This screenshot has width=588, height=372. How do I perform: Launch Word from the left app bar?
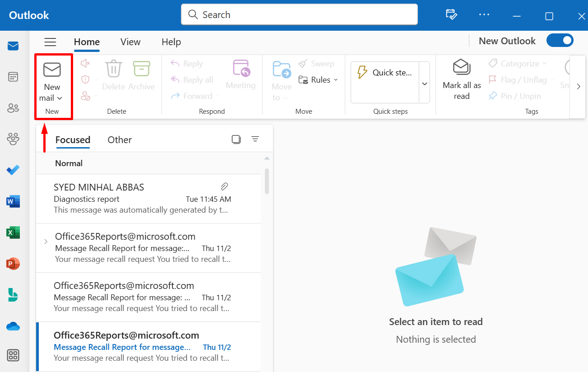(13, 201)
